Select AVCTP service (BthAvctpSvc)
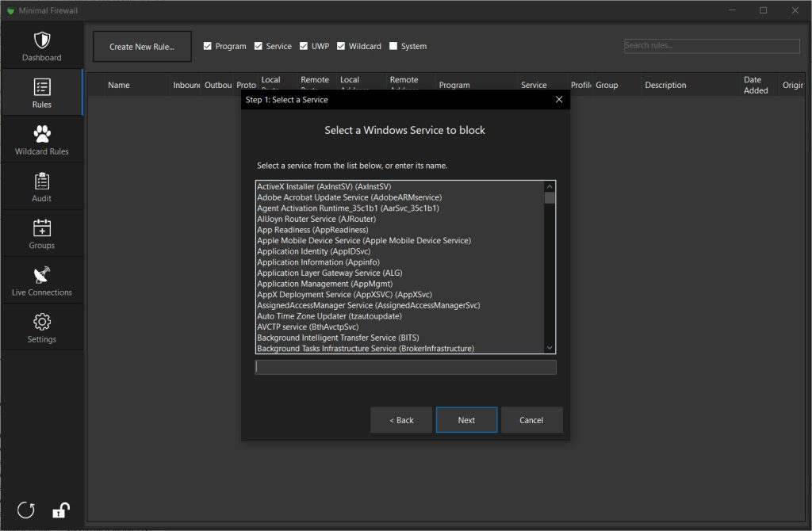The width and height of the screenshot is (812, 531). [400, 327]
